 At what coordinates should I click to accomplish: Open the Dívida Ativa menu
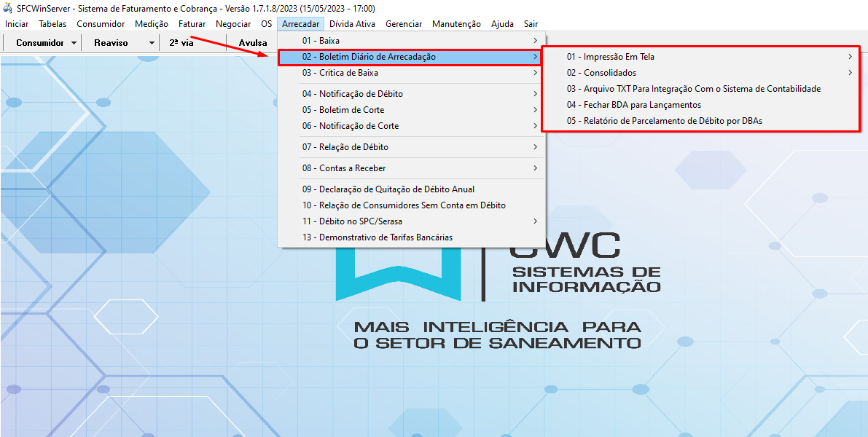[x=352, y=24]
